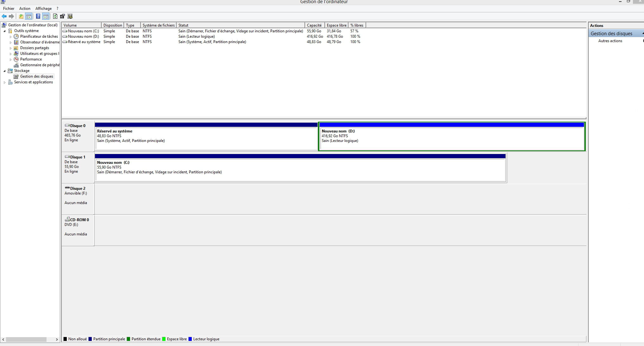Toggle the Show/Hide Action pane icon
Screen dimensions: 644x346
(x=46, y=16)
